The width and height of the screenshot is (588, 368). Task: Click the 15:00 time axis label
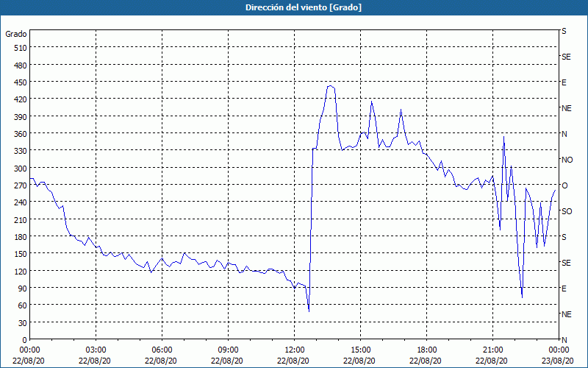tap(361, 350)
